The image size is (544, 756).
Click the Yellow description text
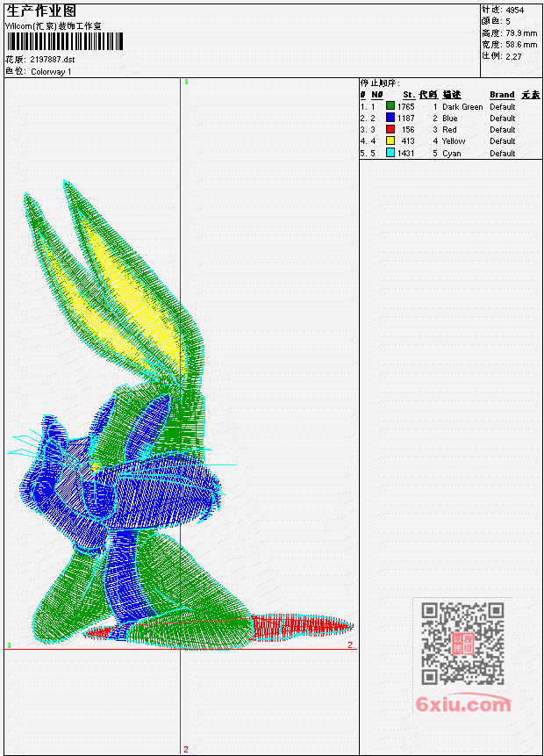pyautogui.click(x=454, y=141)
